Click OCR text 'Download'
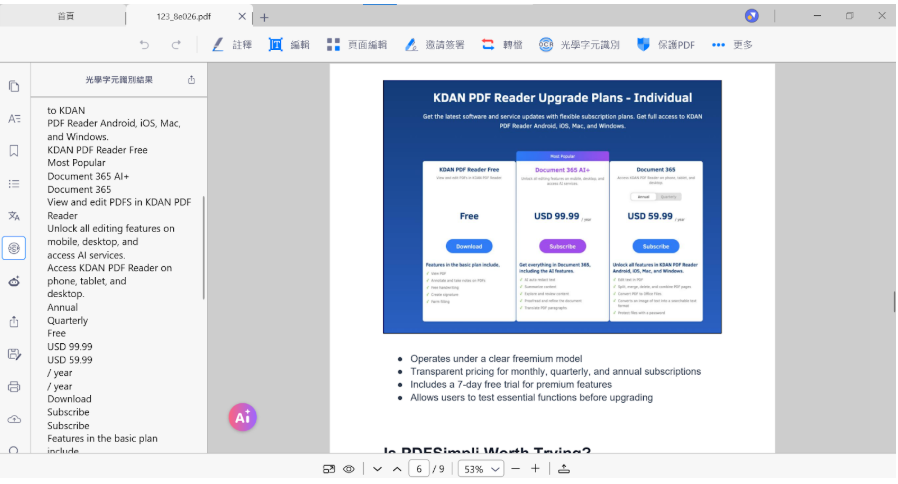Image resolution: width=898 pixels, height=484 pixels. click(x=69, y=399)
